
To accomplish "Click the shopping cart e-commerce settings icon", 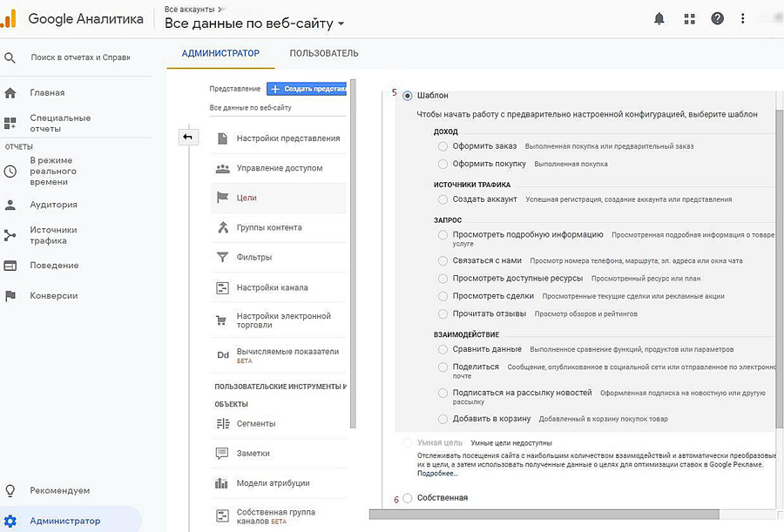I will [x=221, y=320].
